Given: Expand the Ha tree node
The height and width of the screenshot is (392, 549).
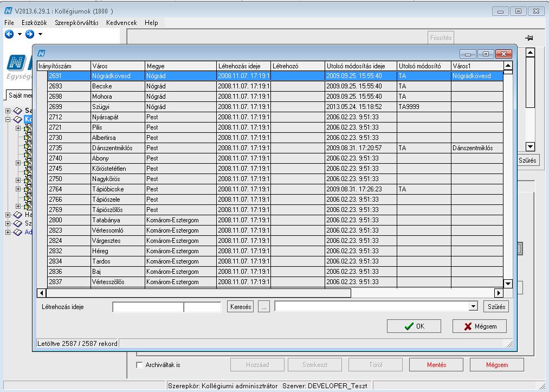Looking at the screenshot, I should click(x=8, y=215).
